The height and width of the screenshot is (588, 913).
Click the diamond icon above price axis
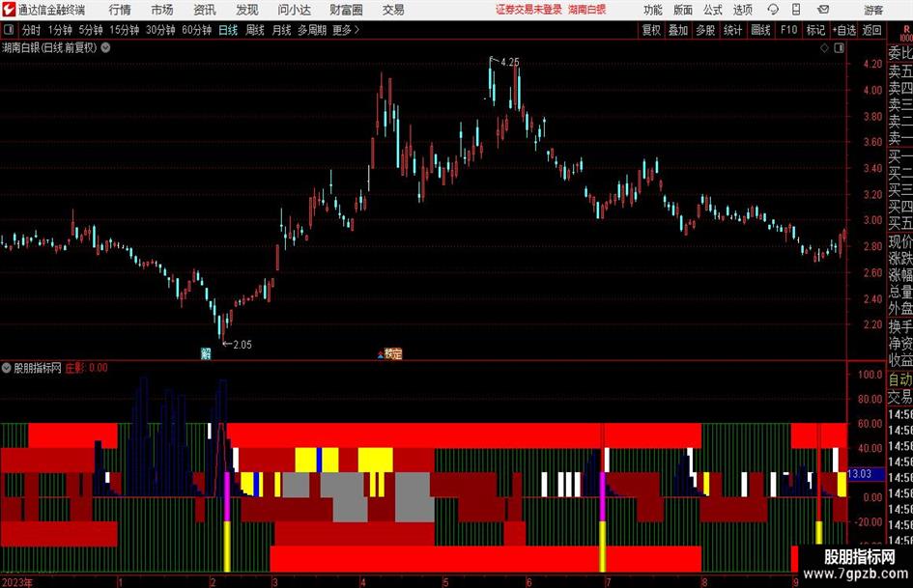coord(824,48)
